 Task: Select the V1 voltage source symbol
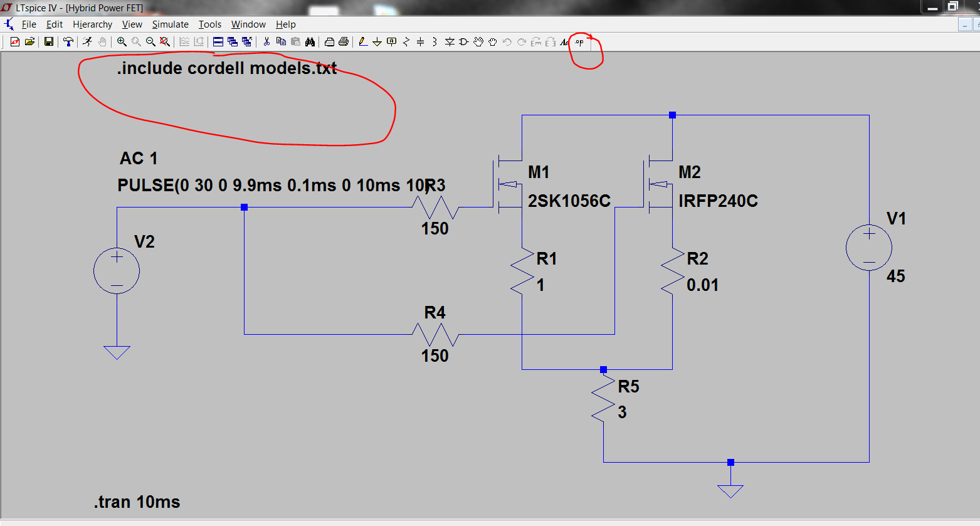(x=869, y=248)
